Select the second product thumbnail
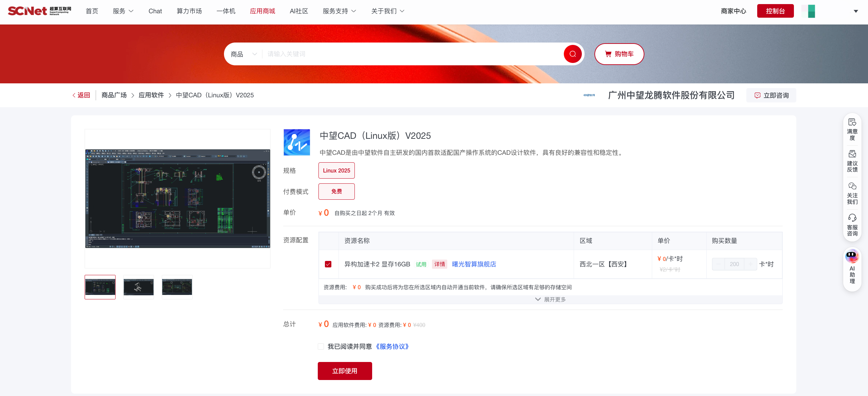This screenshot has height=396, width=868. [x=139, y=287]
